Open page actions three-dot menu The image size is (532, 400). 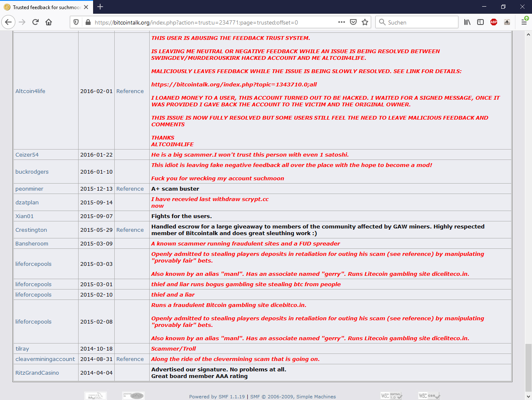(342, 22)
